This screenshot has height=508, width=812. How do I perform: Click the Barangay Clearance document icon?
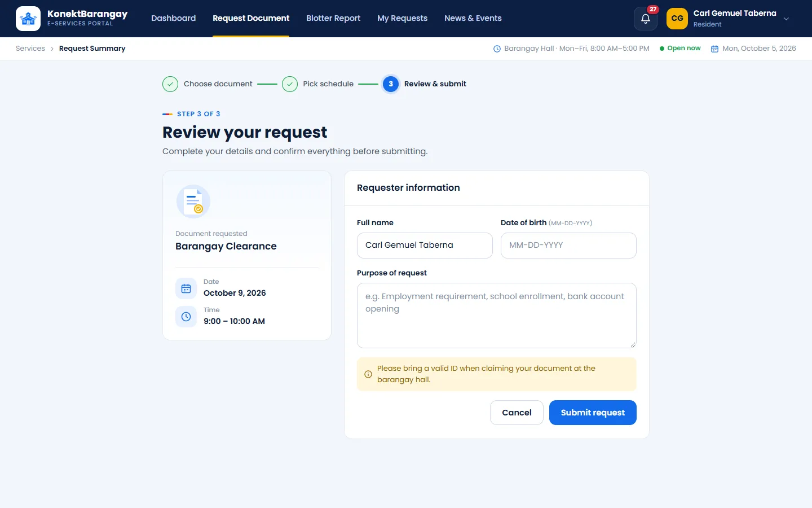click(x=193, y=202)
